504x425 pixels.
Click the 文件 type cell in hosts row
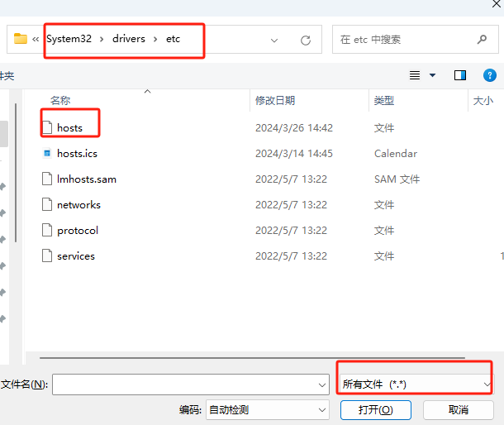point(384,127)
